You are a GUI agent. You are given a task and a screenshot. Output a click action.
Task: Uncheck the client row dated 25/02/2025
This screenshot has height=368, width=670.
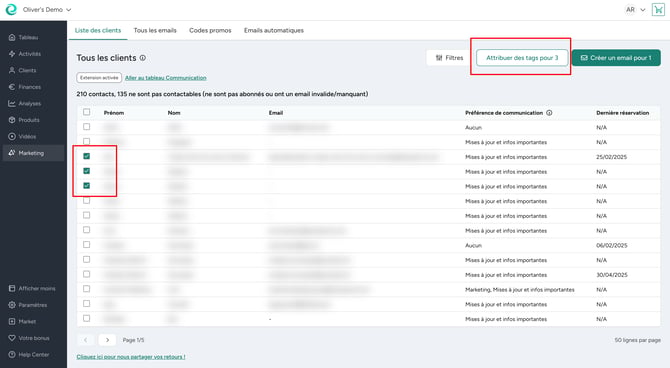pyautogui.click(x=86, y=156)
